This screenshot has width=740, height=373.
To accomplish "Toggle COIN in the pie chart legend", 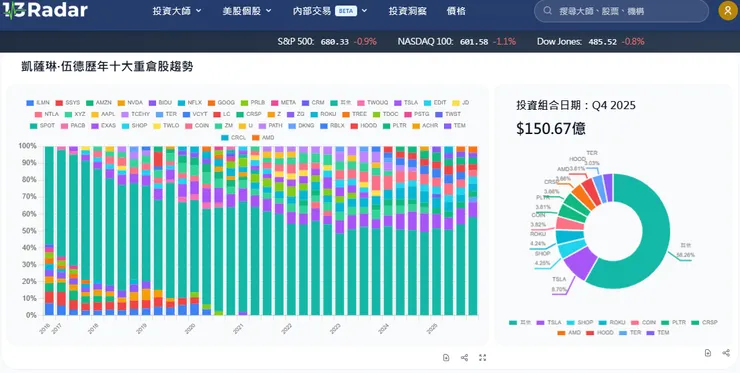I will click(x=643, y=322).
